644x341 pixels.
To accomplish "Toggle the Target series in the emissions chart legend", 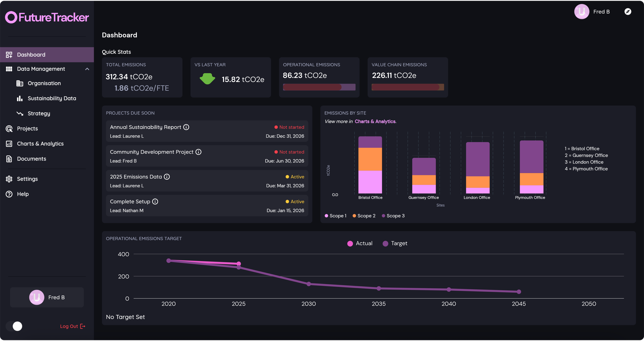I will tap(395, 243).
